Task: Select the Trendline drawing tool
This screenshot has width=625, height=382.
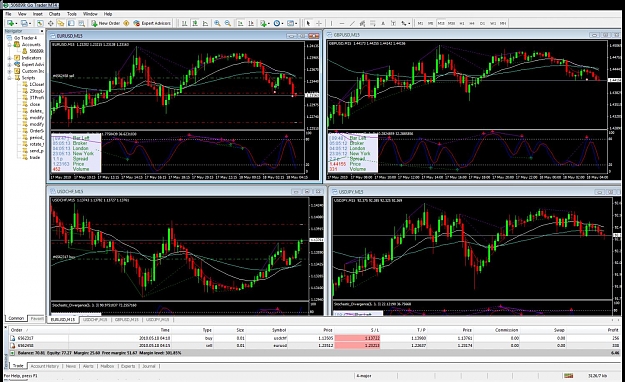Action: 352,24
